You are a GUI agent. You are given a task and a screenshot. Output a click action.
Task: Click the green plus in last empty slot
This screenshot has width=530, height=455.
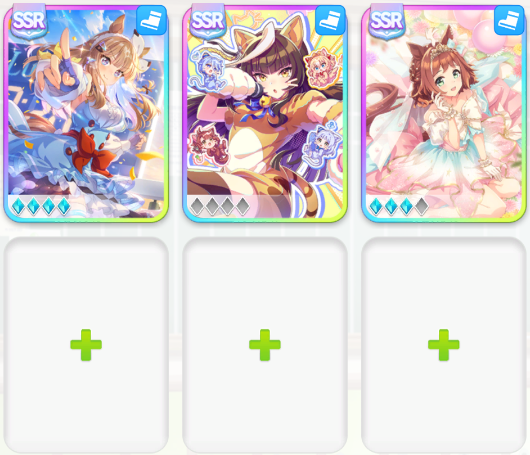pyautogui.click(x=443, y=345)
